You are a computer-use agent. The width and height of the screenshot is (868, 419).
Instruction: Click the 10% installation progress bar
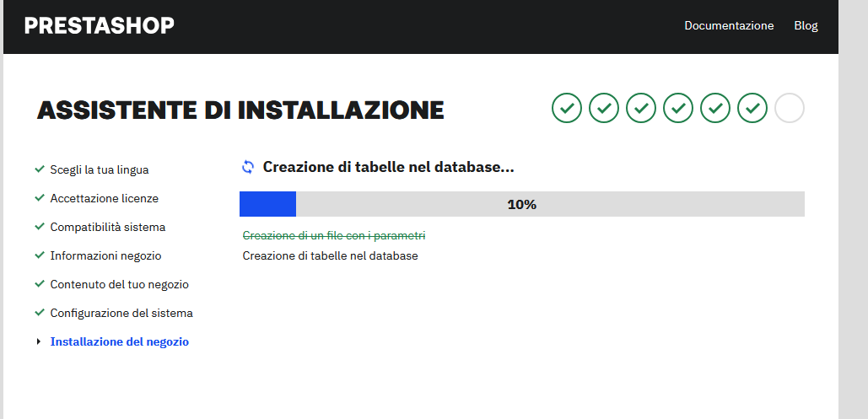pyautogui.click(x=522, y=204)
